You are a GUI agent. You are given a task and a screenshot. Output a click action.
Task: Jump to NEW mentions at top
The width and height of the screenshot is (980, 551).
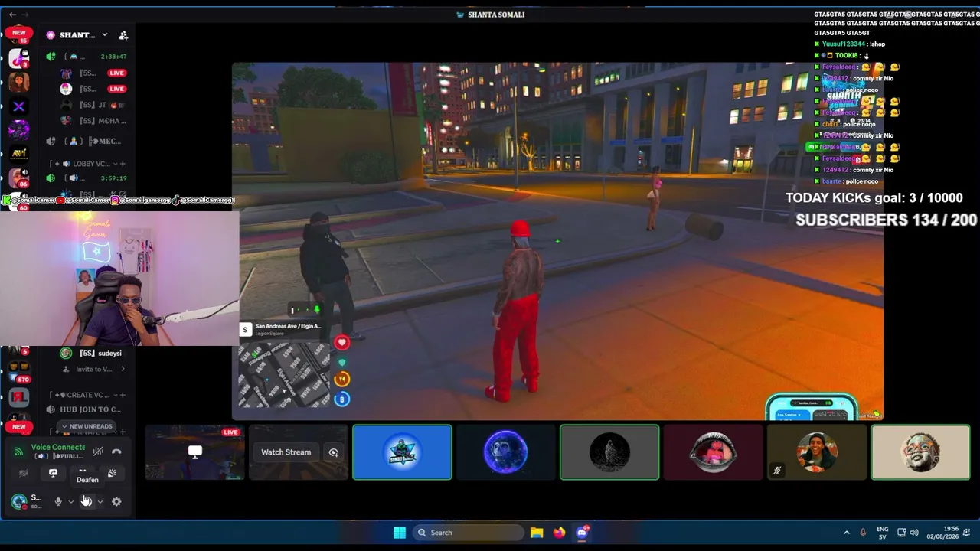(19, 33)
